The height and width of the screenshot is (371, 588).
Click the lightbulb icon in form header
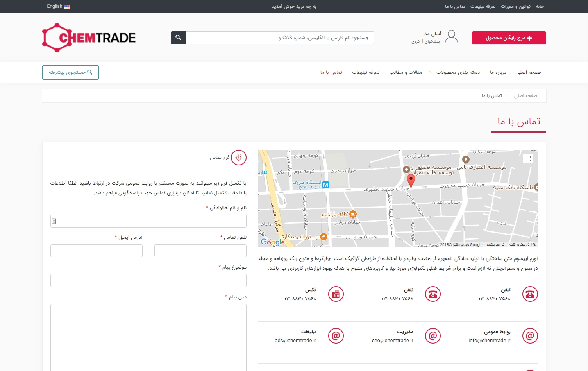point(239,158)
